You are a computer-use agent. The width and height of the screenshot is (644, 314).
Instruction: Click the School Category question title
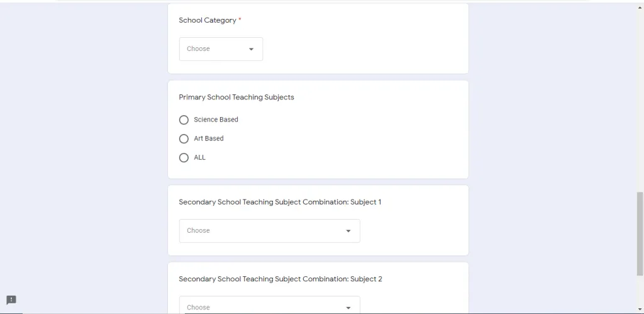208,20
